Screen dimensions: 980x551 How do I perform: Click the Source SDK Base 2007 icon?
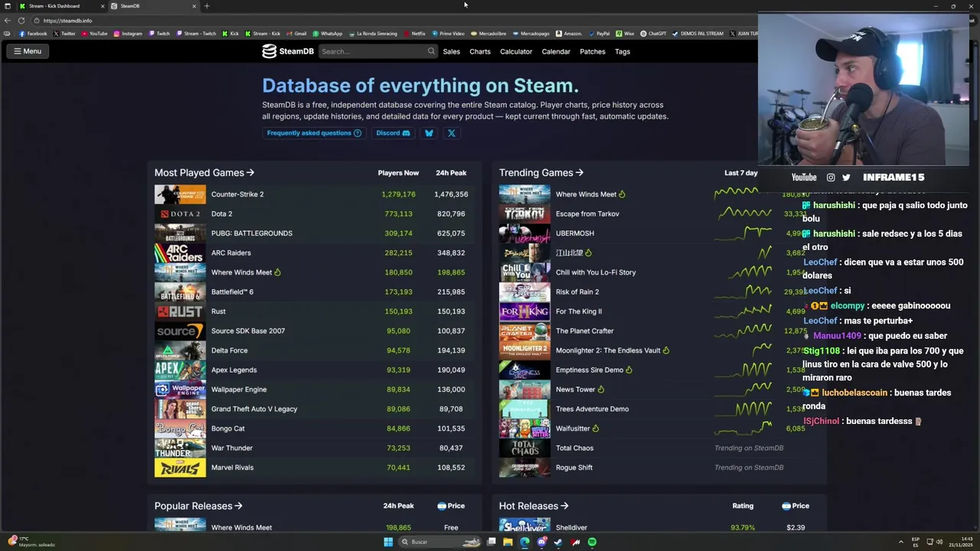pos(180,331)
